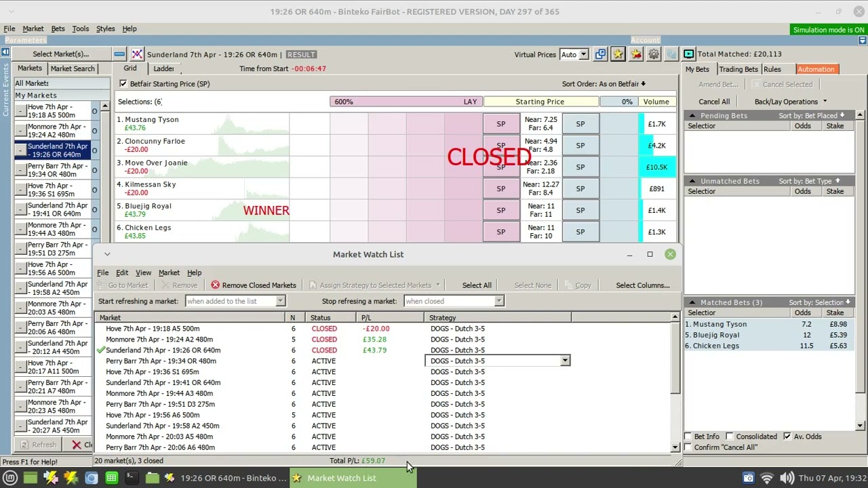Toggle Betfair Starting Price (SP) checkbox
Viewport: 868px width, 488px height.
123,84
